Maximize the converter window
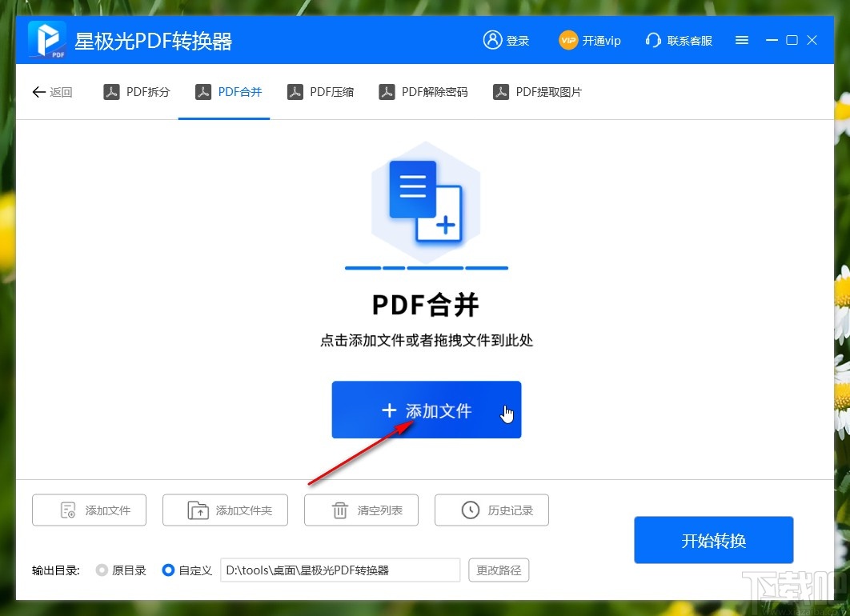Image resolution: width=850 pixels, height=616 pixels. 792,40
